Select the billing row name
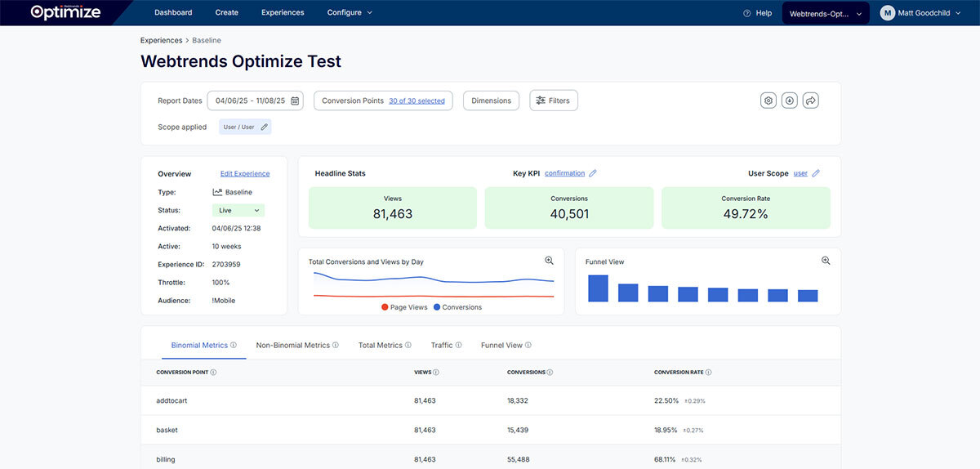Viewport: 980px width, 469px height. pos(166,459)
